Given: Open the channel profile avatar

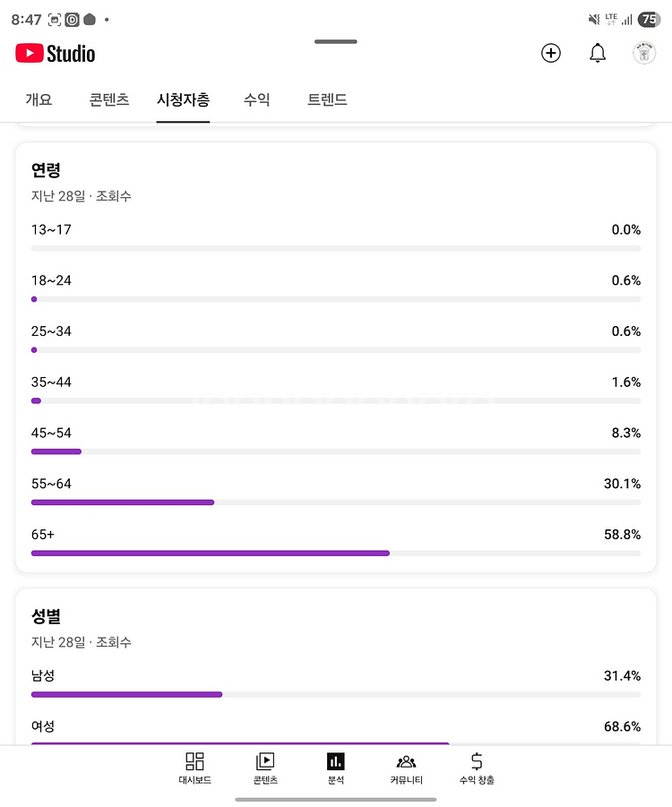Looking at the screenshot, I should point(643,53).
